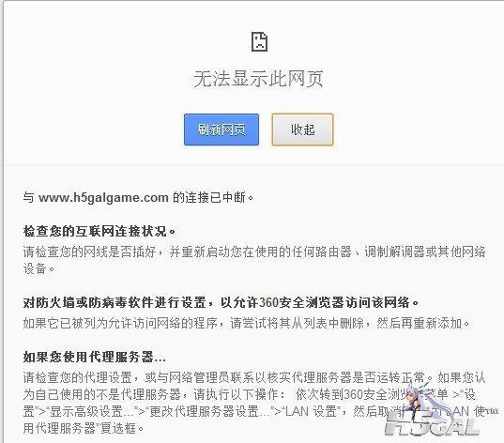Screen dimensions: 504x443
Task: Click the 用代理服务器"复选框 last line
Action: [x=84, y=428]
